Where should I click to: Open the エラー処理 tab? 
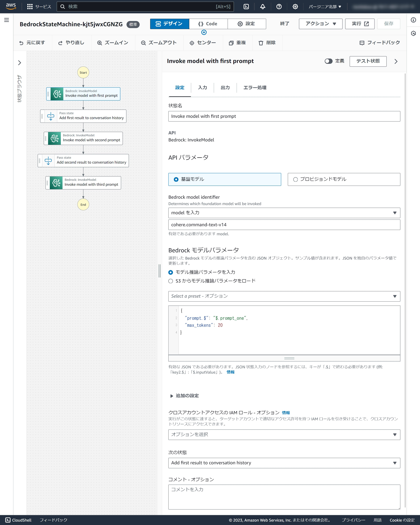(x=255, y=88)
